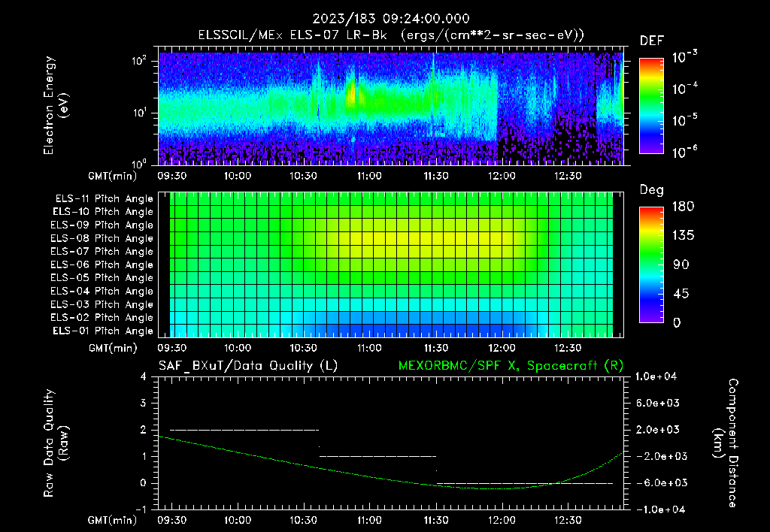Click the 180 value on Deg scale

pyautogui.click(x=683, y=207)
